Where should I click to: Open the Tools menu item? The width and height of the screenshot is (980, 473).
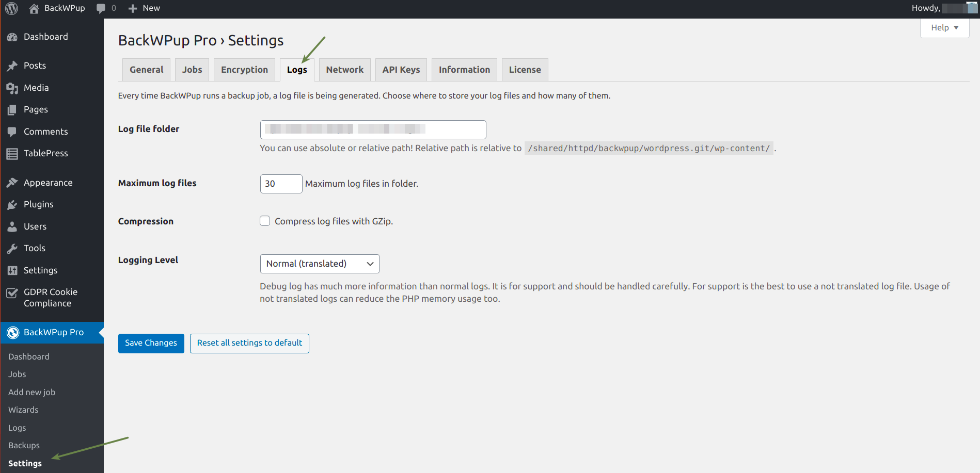pos(52,249)
